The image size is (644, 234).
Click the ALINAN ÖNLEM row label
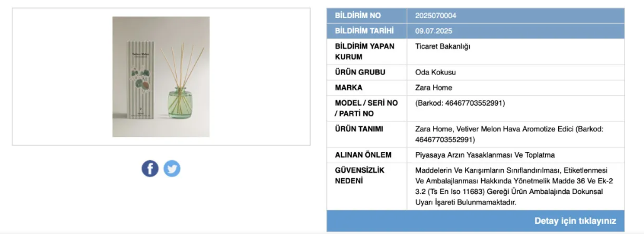363,155
